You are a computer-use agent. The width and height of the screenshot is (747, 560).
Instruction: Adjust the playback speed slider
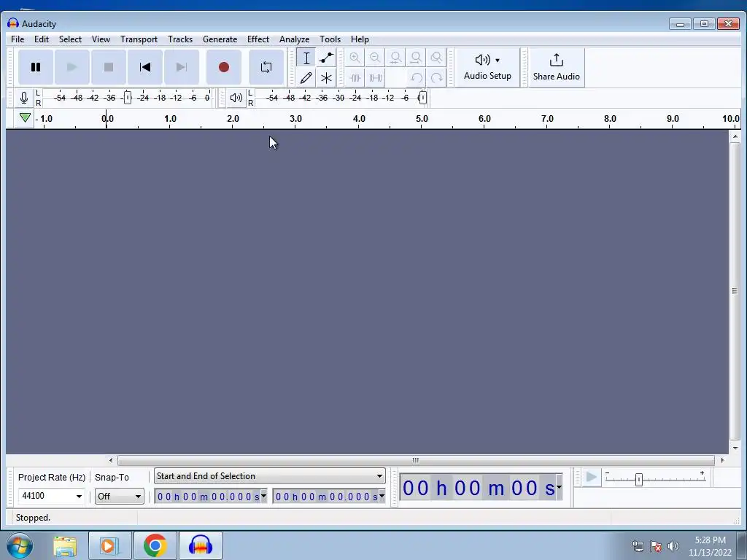(x=639, y=480)
